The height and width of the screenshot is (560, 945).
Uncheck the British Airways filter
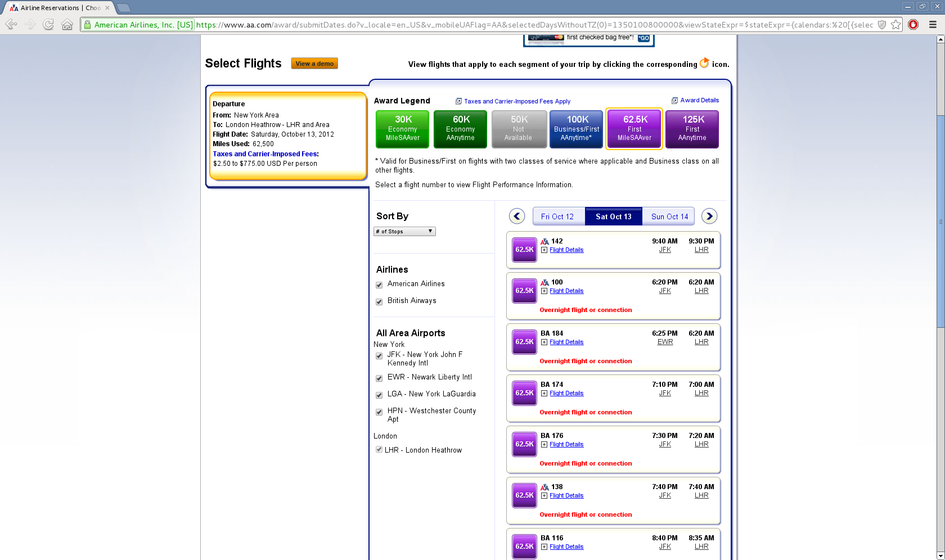(x=379, y=302)
